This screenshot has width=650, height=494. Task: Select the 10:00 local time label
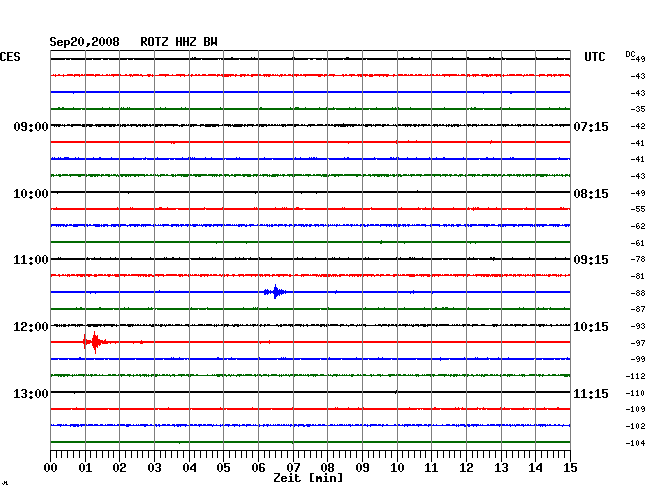[x=31, y=194]
